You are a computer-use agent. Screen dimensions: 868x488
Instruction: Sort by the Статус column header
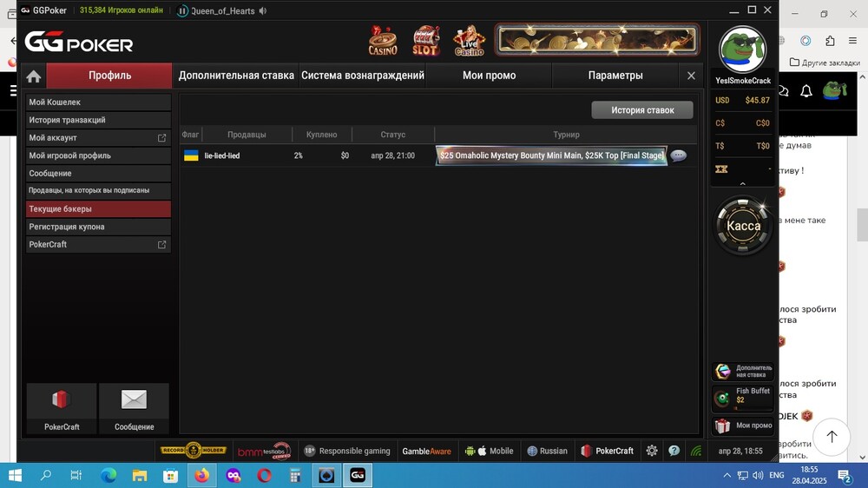pos(392,135)
